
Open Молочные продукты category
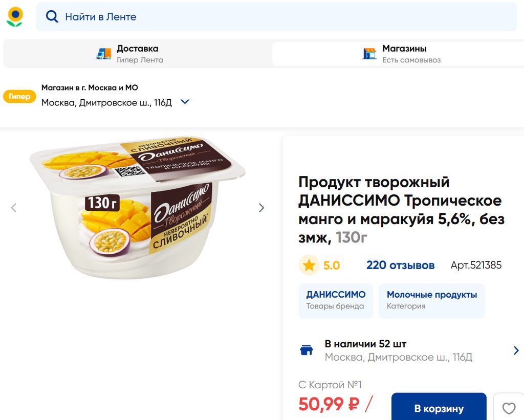[431, 300]
